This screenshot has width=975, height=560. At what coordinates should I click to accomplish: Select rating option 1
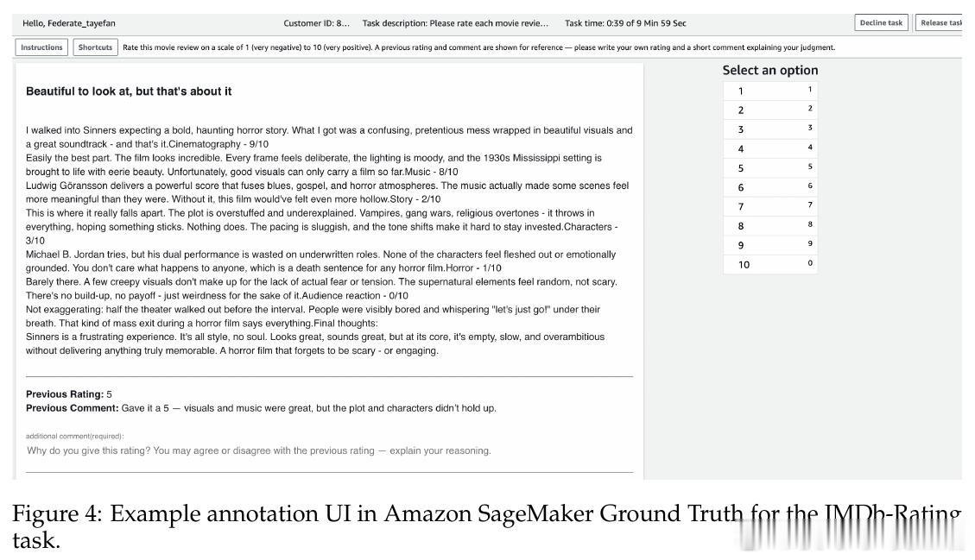point(769,91)
